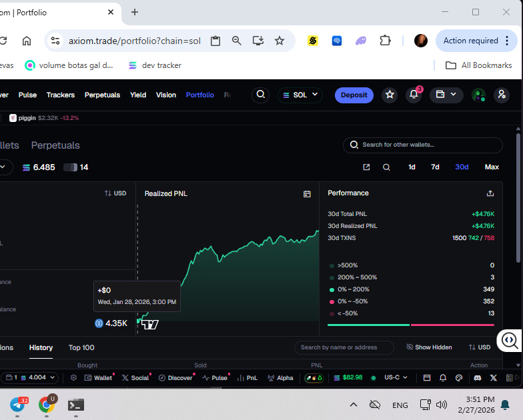Toggle Show Hidden tokens
This screenshot has width=523, height=420.
[x=429, y=347]
